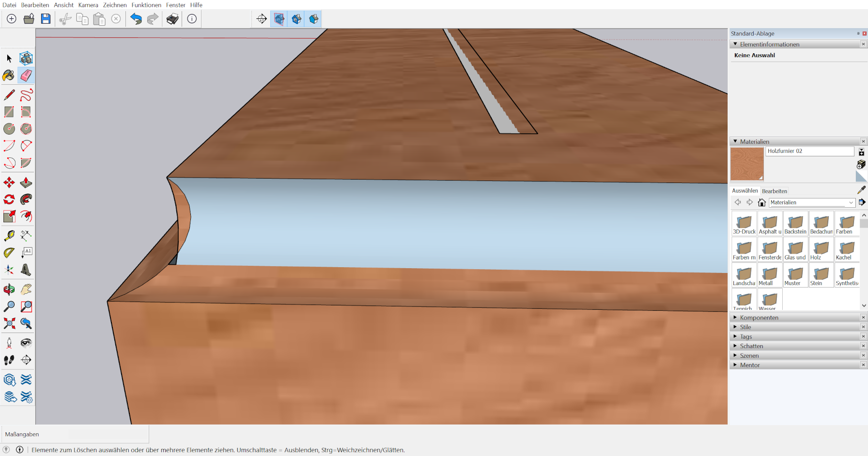Open the Holz material folder
The width and height of the screenshot is (868, 456).
click(x=821, y=250)
